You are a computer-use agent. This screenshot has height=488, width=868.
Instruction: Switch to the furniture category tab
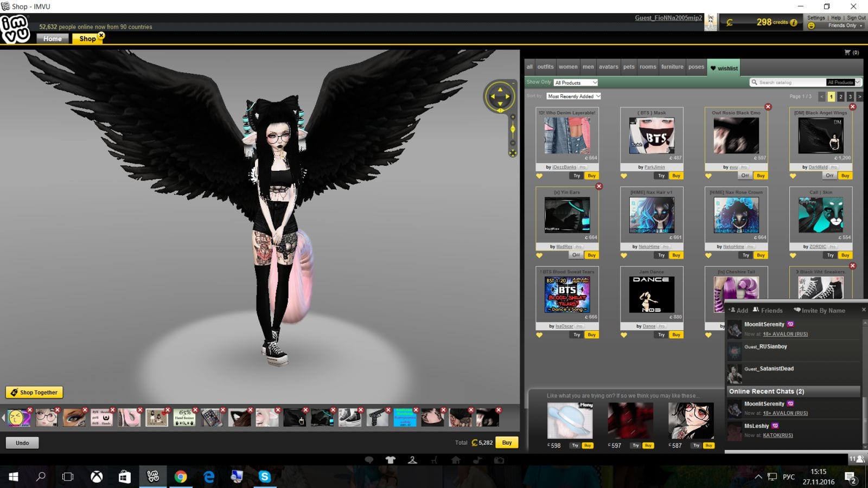click(672, 67)
